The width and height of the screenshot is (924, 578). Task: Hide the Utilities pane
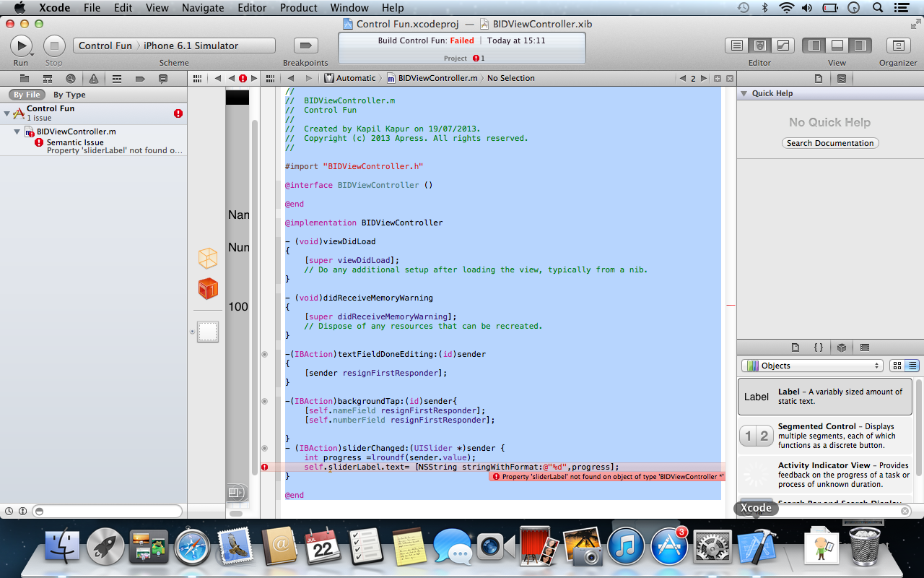(860, 46)
